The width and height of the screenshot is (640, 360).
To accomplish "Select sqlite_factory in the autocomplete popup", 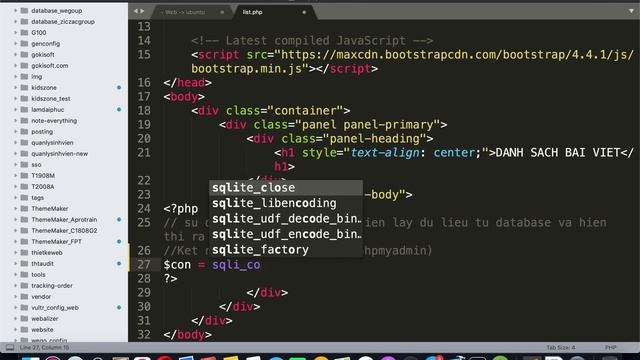I will click(x=286, y=250).
